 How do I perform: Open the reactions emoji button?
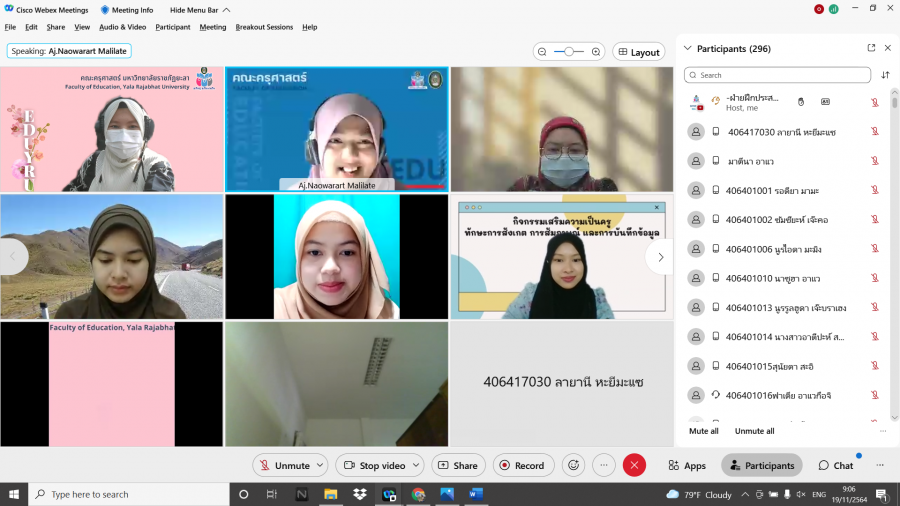pyautogui.click(x=574, y=465)
